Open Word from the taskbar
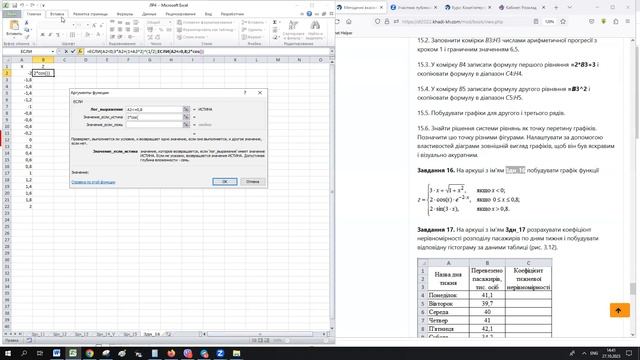This screenshot has width=640, height=360. (56, 353)
